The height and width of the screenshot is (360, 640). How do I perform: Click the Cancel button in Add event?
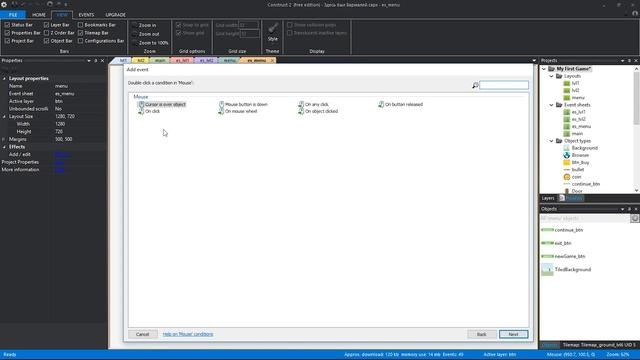click(142, 334)
